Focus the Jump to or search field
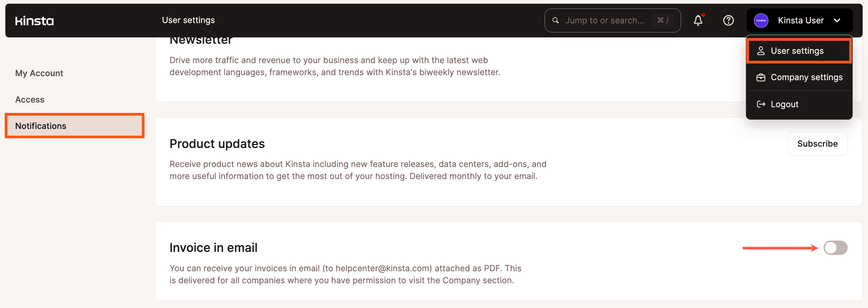 [x=605, y=20]
